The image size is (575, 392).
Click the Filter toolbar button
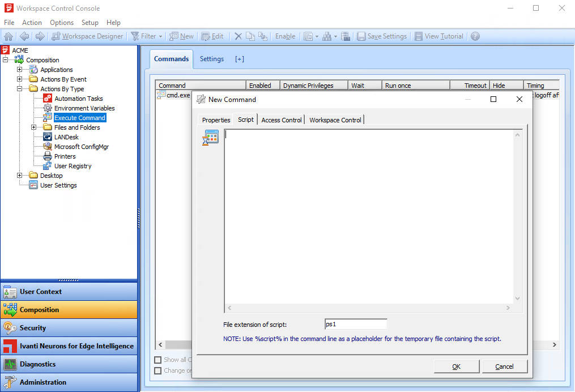tap(144, 36)
